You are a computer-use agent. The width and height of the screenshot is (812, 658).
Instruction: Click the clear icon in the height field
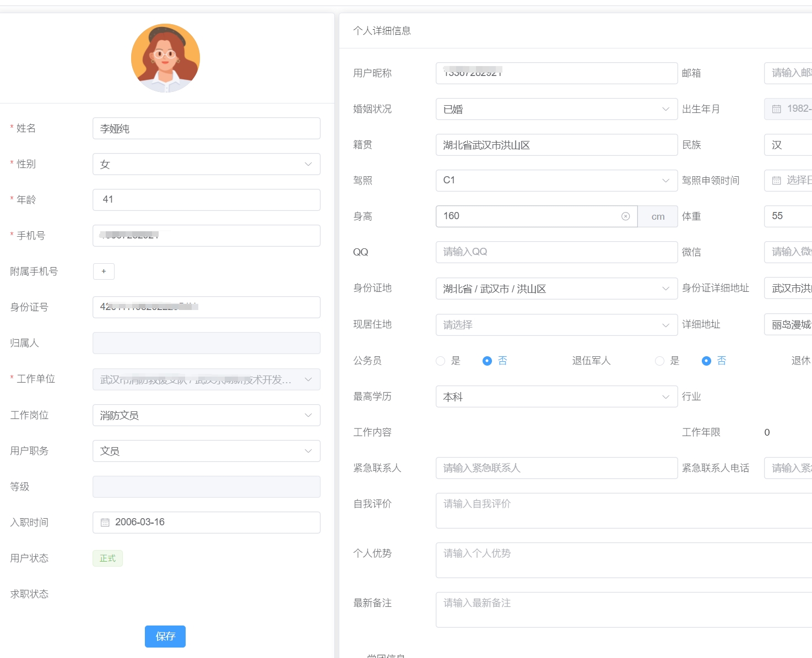(625, 216)
